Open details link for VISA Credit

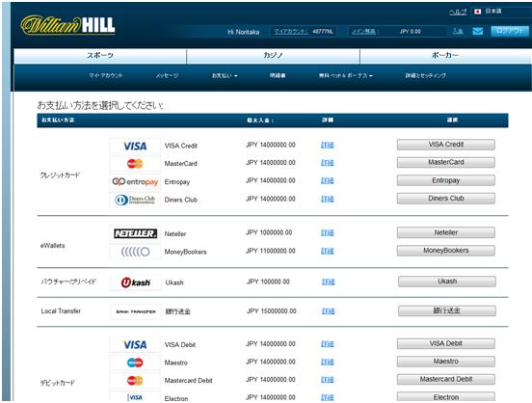point(328,146)
